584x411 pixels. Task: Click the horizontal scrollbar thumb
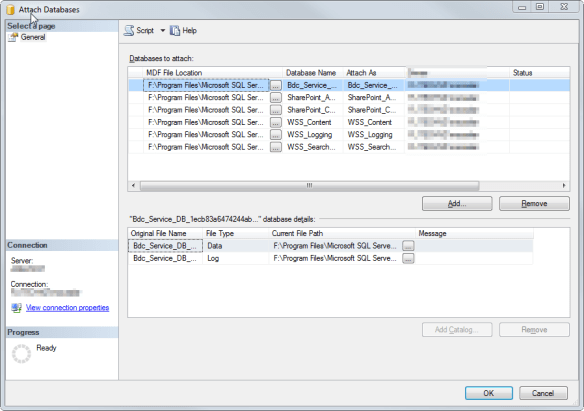click(310, 185)
